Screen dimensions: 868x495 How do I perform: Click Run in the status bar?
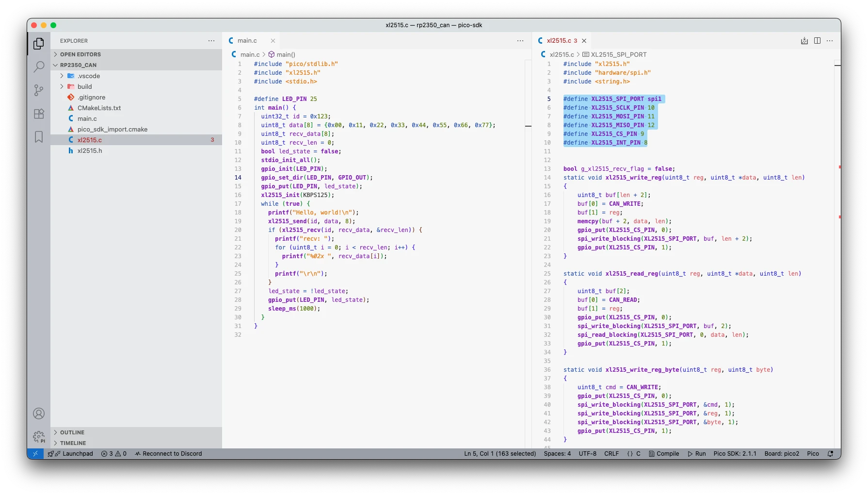click(696, 454)
